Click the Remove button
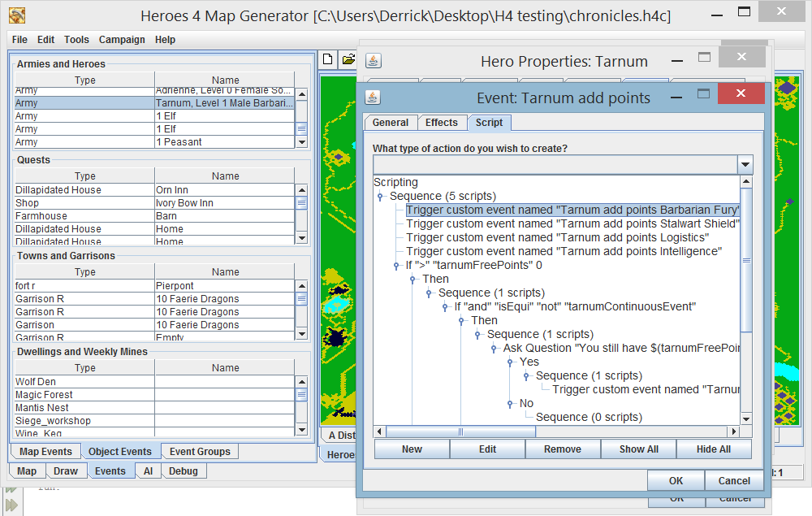 563,449
